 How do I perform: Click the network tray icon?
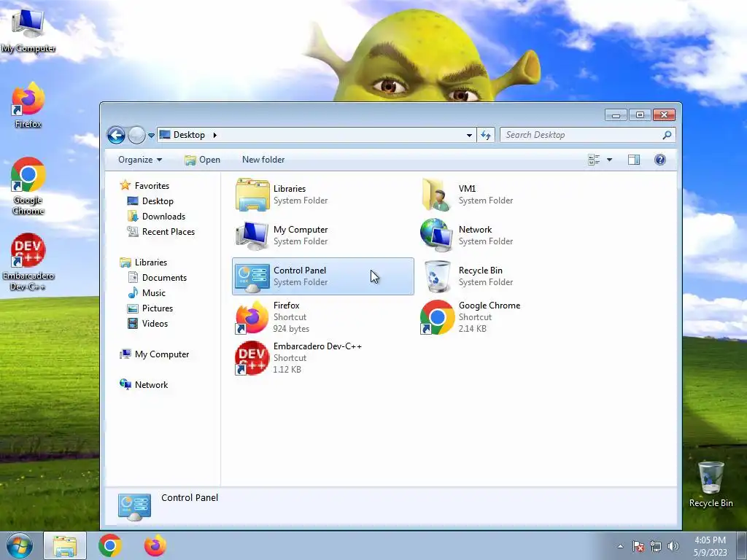[656, 546]
